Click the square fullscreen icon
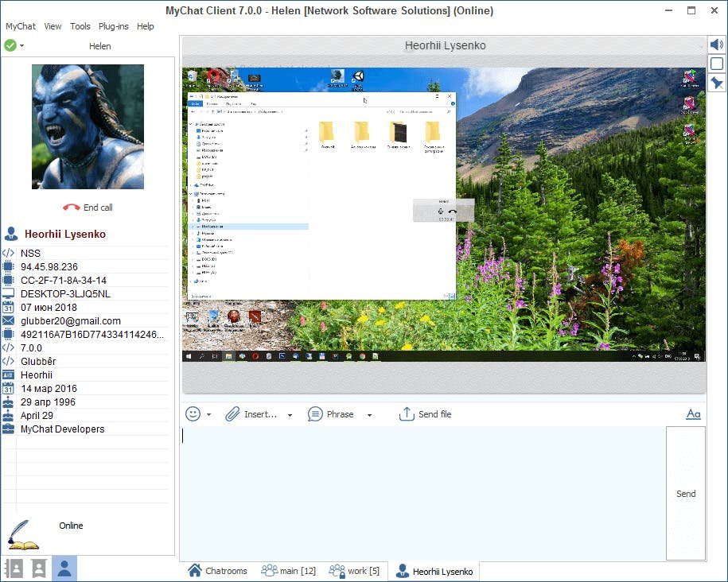 click(717, 64)
